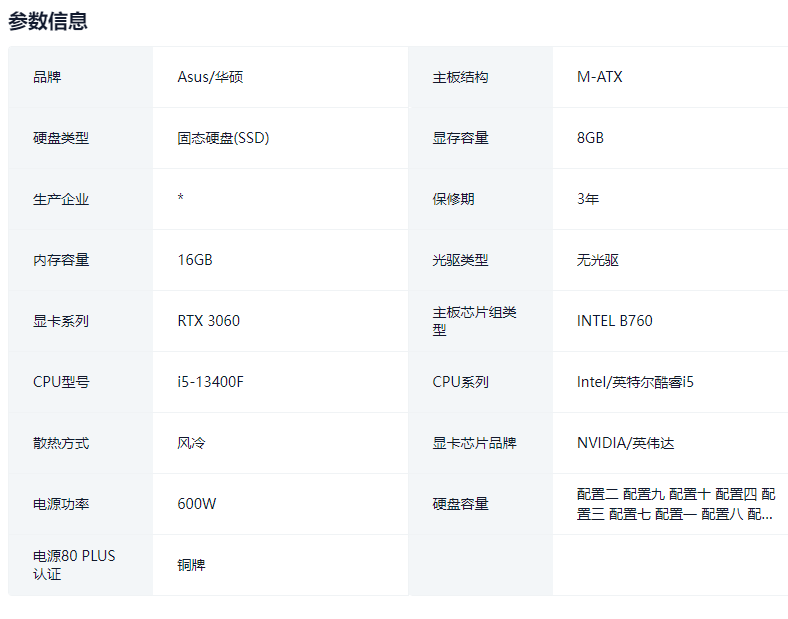The width and height of the screenshot is (788, 619).
Task: Click the 主板芯片组类型 label cell
Action: click(475, 321)
